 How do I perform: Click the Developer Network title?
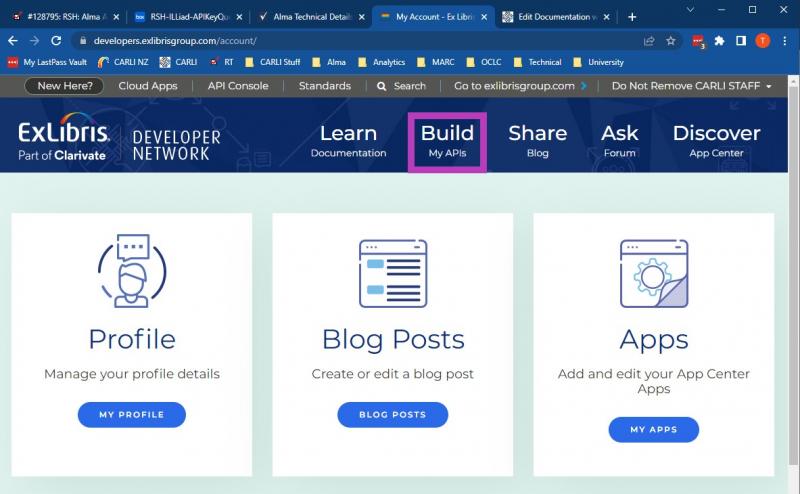(x=176, y=145)
